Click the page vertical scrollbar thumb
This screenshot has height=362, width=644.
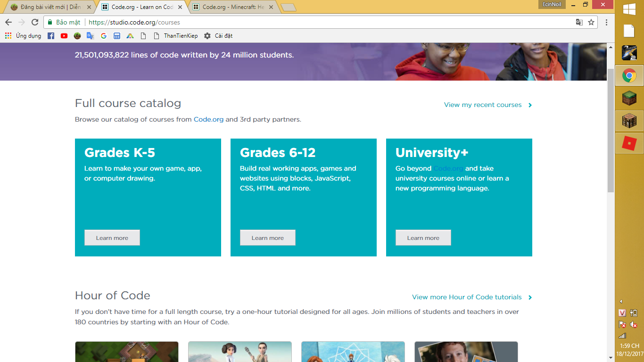(x=611, y=130)
